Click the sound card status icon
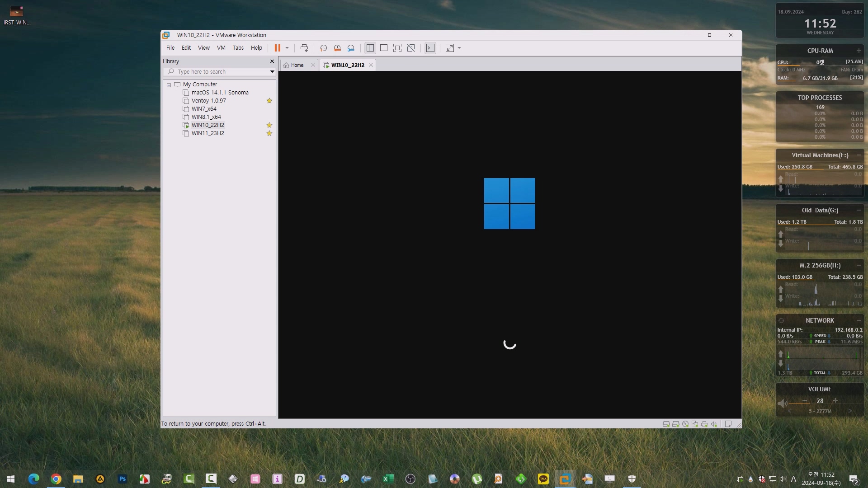Viewport: 868px width, 488px height. point(714,424)
